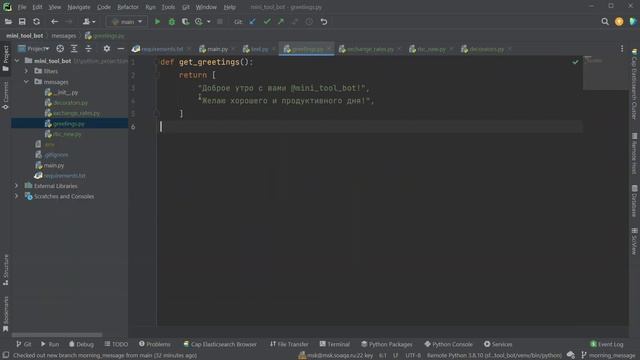
Task: Commit changes with green checkmark icon
Action: click(267, 22)
